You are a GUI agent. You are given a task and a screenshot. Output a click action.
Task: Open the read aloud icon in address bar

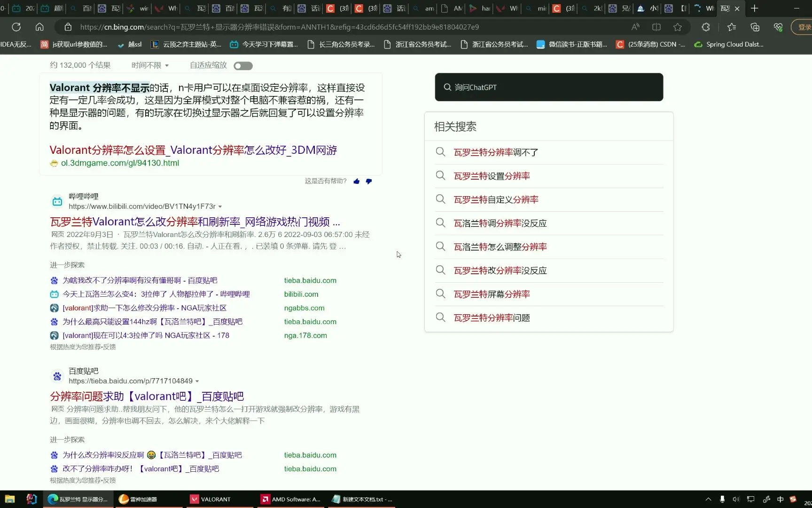coord(635,27)
